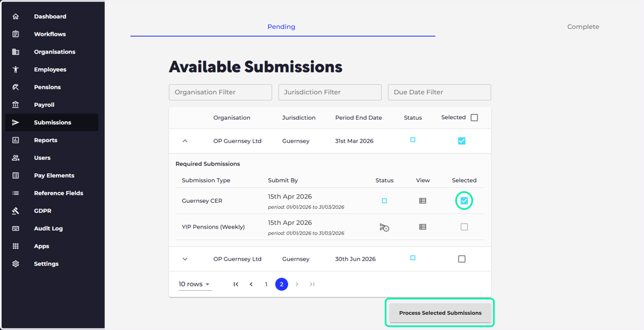Open the 10 rows per page dropdown

195,284
